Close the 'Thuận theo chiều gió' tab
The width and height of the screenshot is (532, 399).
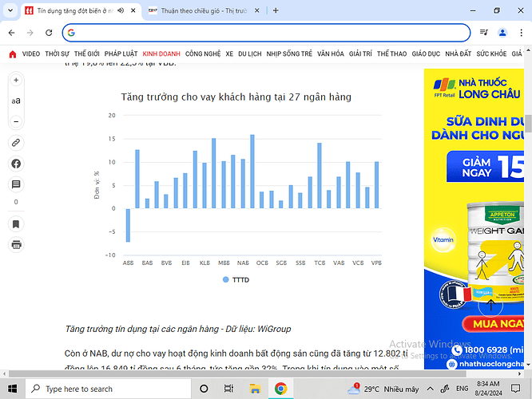(257, 11)
